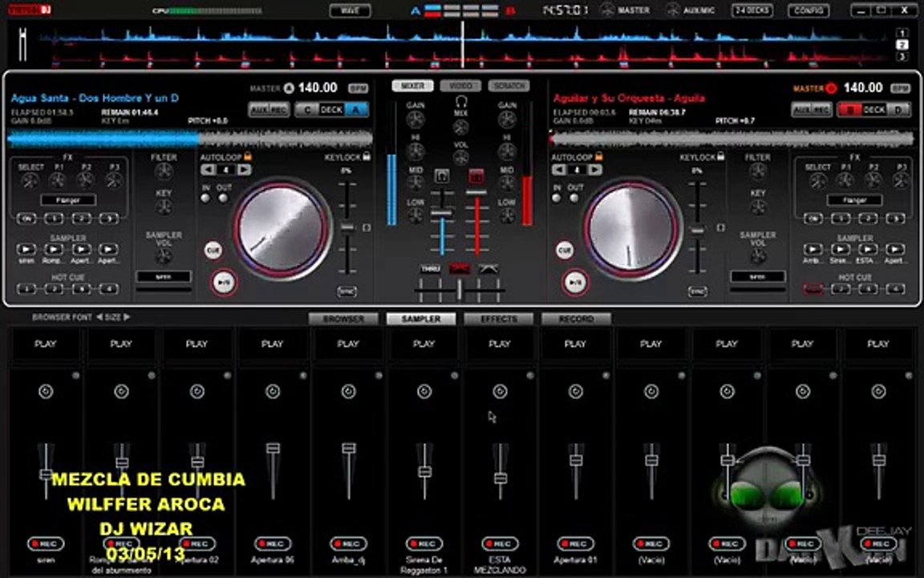
Task: Open the BROWSER tab
Action: pyautogui.click(x=343, y=319)
